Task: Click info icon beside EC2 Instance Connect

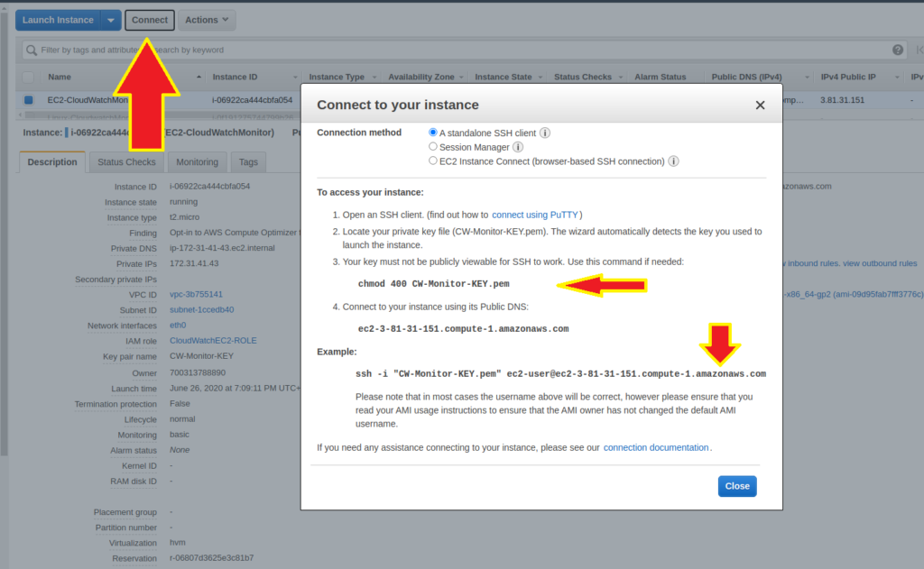Action: pos(674,161)
